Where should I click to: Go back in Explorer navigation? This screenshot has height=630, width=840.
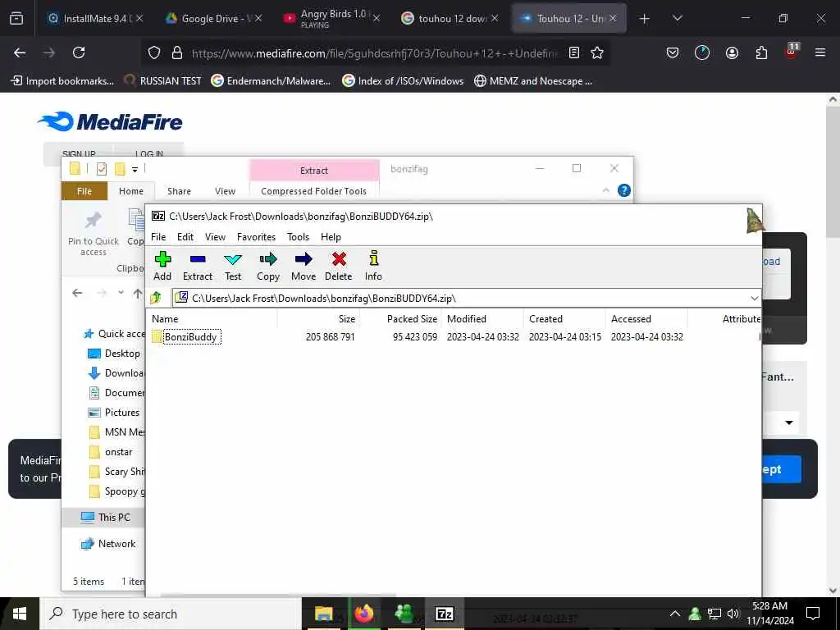pos(77,293)
